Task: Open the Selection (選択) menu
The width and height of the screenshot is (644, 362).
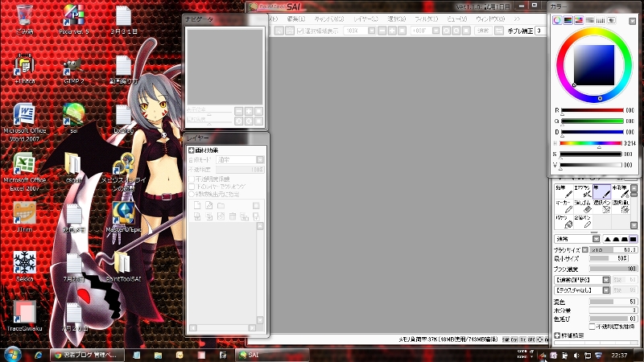Action: (x=397, y=19)
